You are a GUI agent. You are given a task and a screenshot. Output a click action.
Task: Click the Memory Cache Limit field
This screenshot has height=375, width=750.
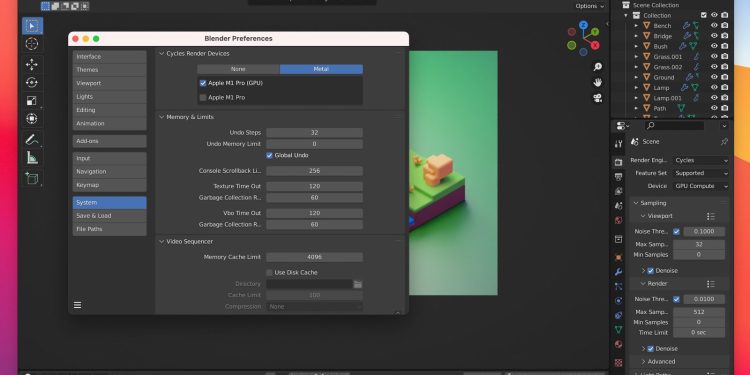(x=314, y=257)
